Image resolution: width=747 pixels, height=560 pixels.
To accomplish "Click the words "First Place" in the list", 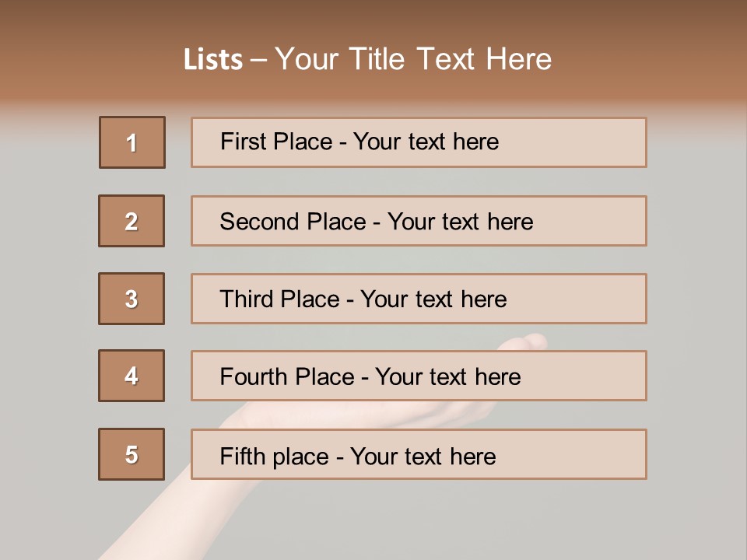I will [276, 142].
